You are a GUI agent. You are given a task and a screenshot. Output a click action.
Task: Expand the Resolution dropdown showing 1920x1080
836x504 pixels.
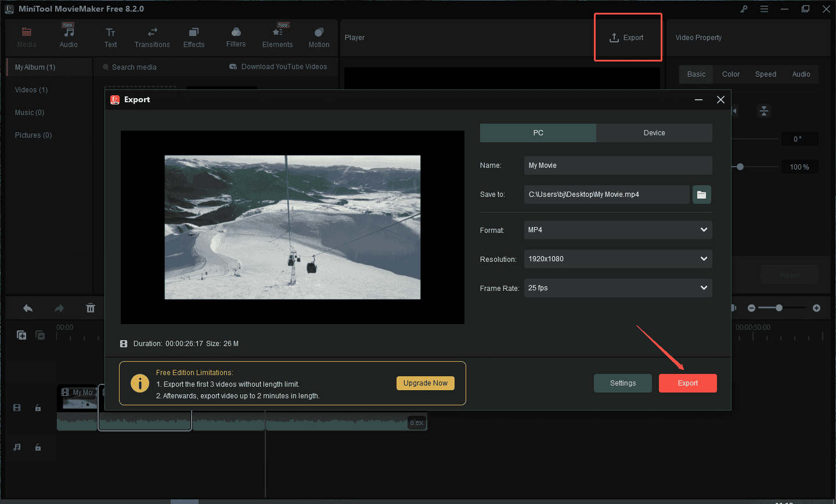click(x=618, y=259)
